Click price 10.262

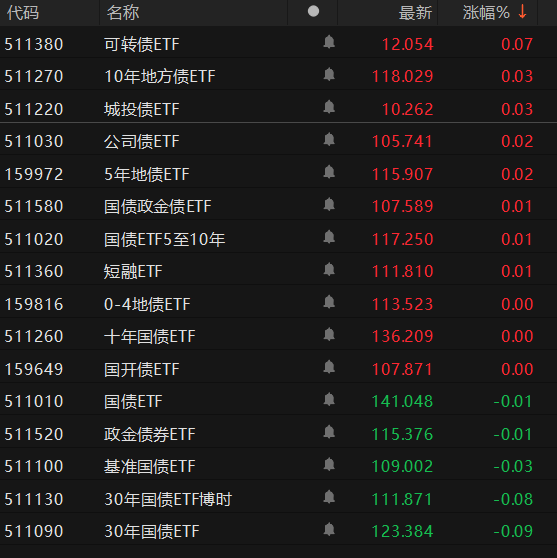coord(408,109)
